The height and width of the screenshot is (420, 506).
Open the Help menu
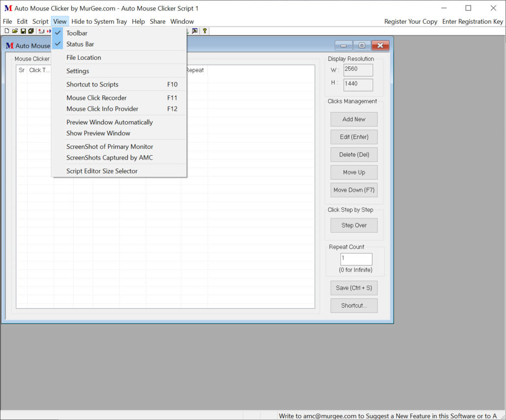point(138,21)
